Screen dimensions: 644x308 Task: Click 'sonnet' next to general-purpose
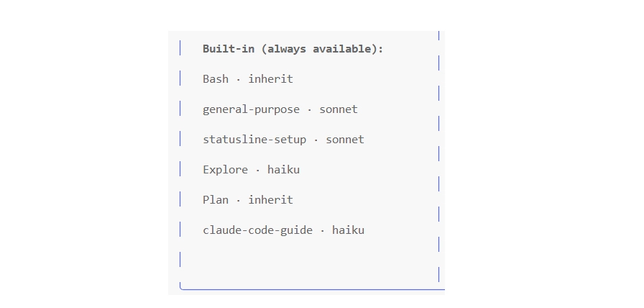(x=339, y=109)
